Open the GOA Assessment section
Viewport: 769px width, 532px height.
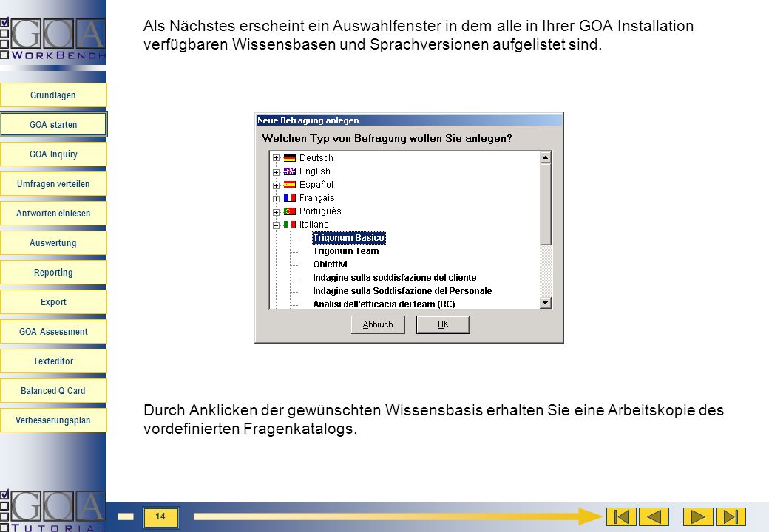53,332
